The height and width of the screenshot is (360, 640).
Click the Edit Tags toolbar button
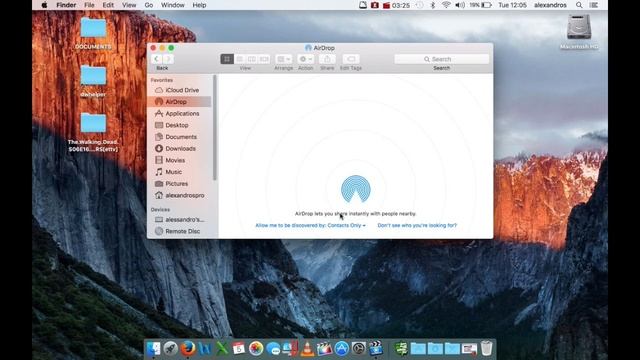coord(351,59)
